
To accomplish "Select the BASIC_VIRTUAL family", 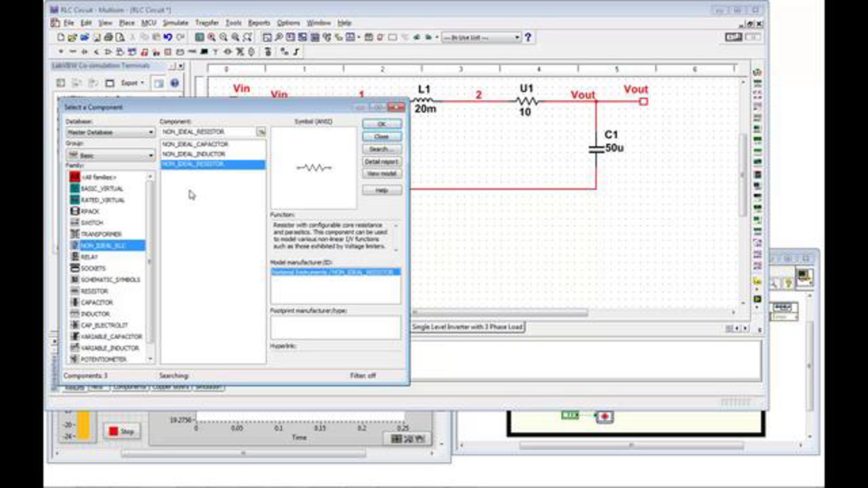I will click(x=102, y=189).
